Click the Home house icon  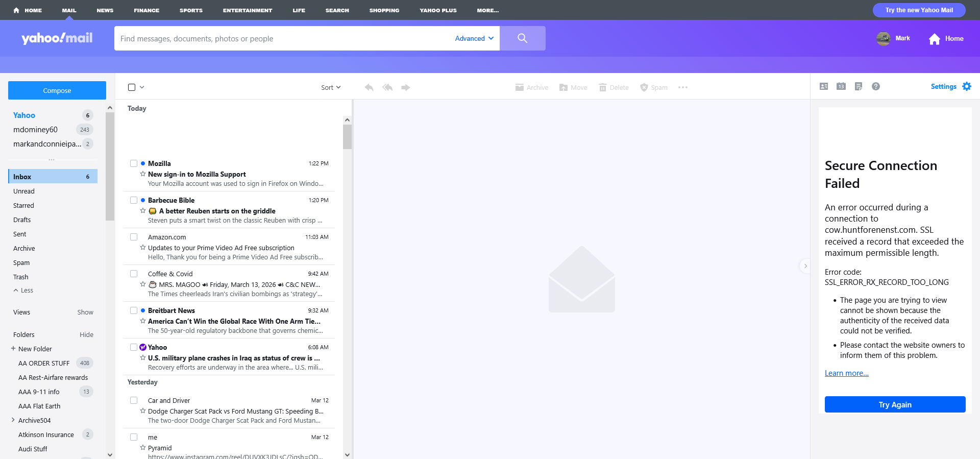point(935,39)
